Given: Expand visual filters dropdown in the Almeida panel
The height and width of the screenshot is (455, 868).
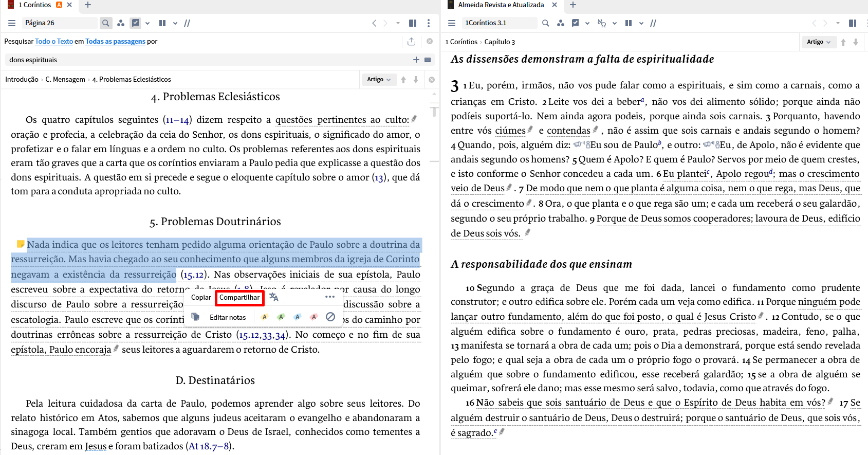Looking at the screenshot, I should point(587,23).
